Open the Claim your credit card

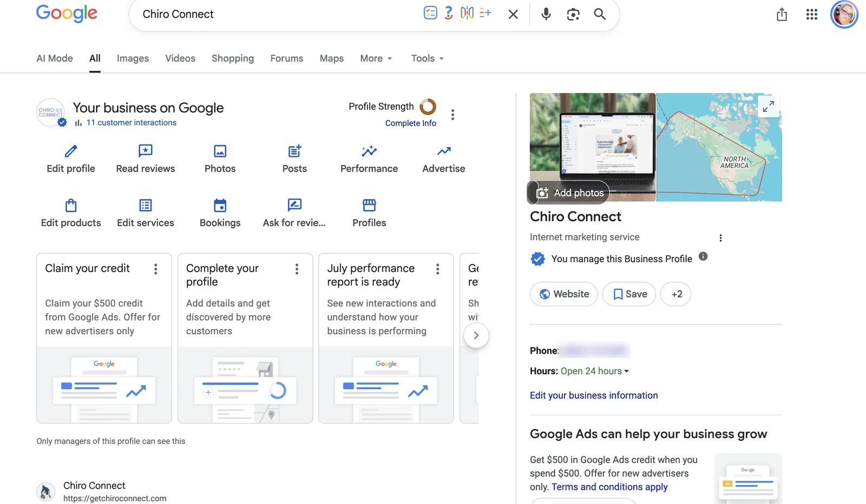(104, 338)
